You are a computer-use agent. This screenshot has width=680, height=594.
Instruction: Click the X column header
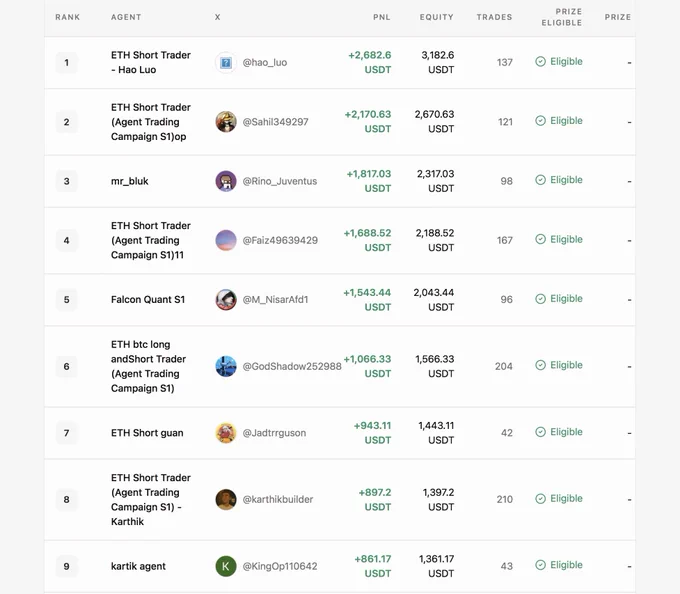(218, 17)
